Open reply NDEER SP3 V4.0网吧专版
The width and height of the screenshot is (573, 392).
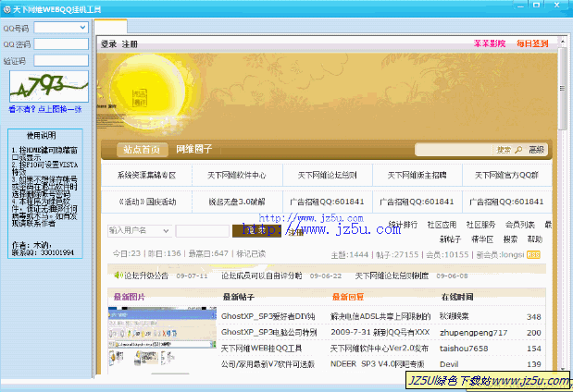pyautogui.click(x=378, y=364)
